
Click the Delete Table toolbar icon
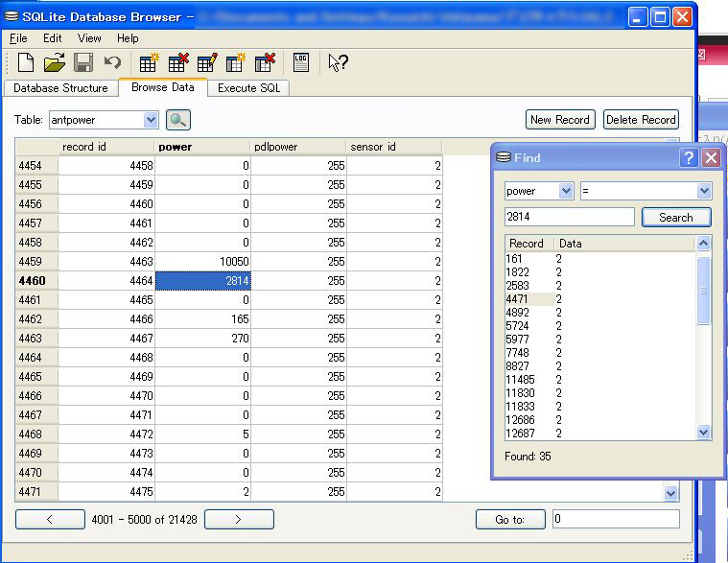pos(178,62)
